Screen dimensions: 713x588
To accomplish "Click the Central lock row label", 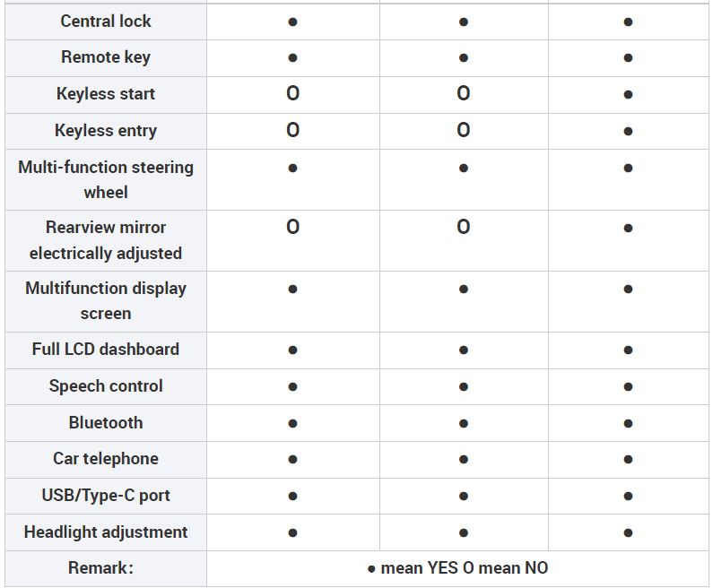I will 106,22.
